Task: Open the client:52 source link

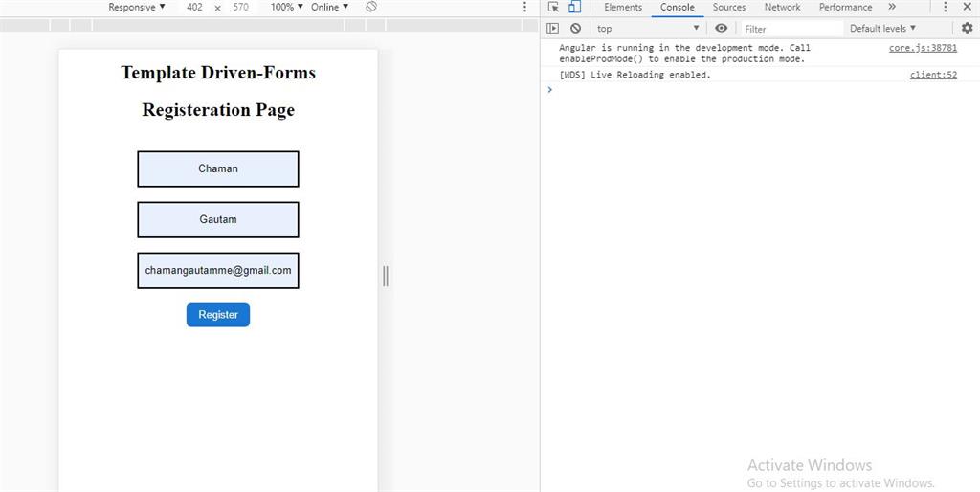Action: (933, 75)
